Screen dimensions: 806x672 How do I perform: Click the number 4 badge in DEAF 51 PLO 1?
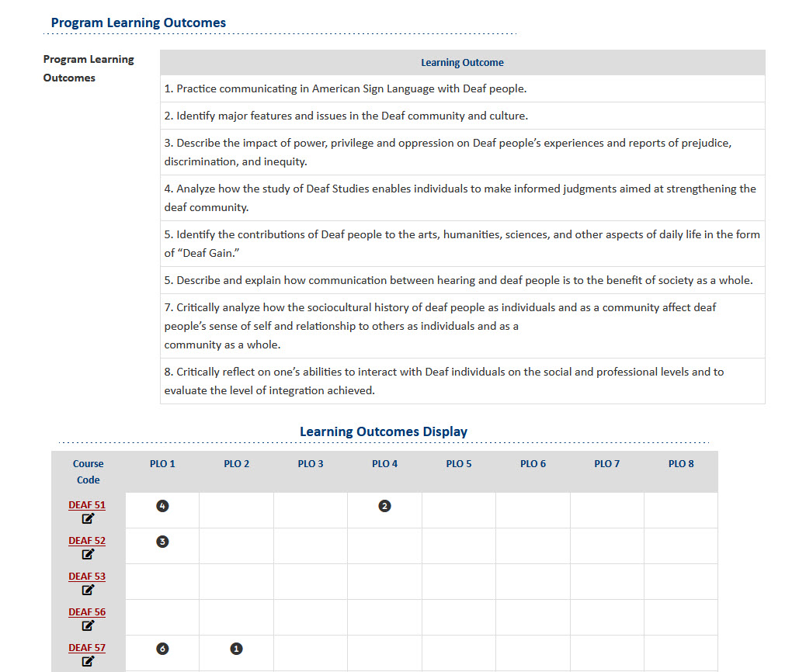pos(162,506)
